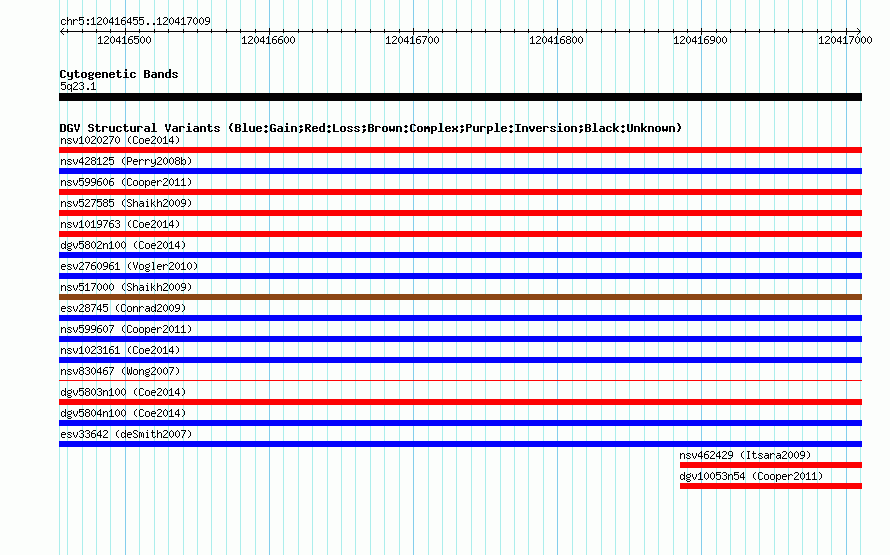Open dgv10053n54 (Cooper2011) variant label
Viewport: 890px width, 555px height.
click(x=751, y=476)
